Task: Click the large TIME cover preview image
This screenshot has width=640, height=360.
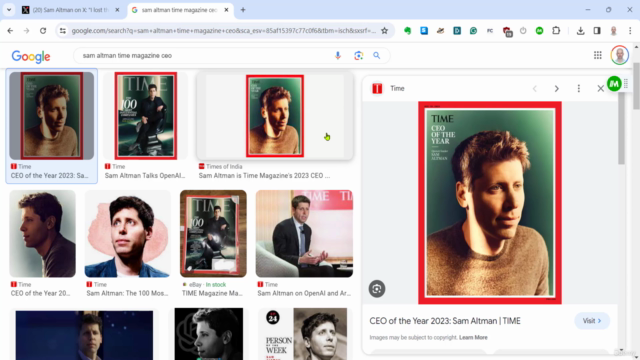Action: point(490,203)
